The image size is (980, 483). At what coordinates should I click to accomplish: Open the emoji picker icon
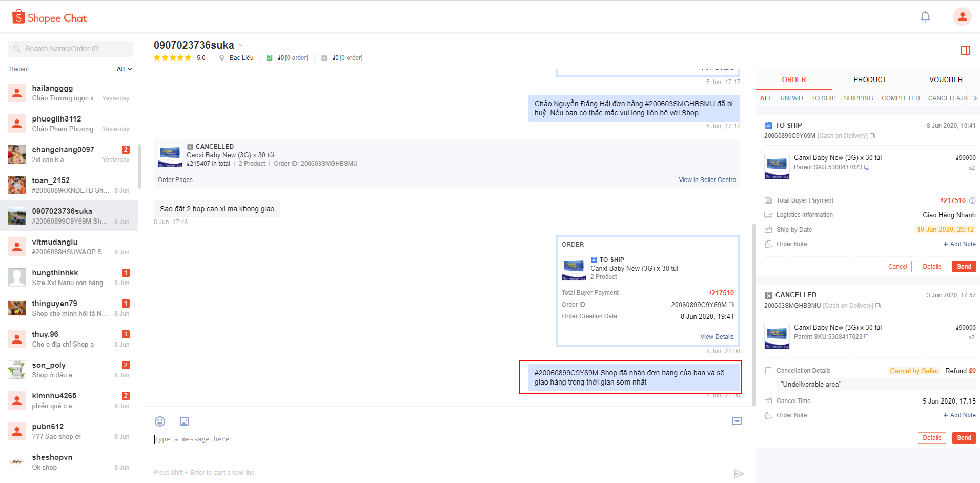pyautogui.click(x=160, y=421)
